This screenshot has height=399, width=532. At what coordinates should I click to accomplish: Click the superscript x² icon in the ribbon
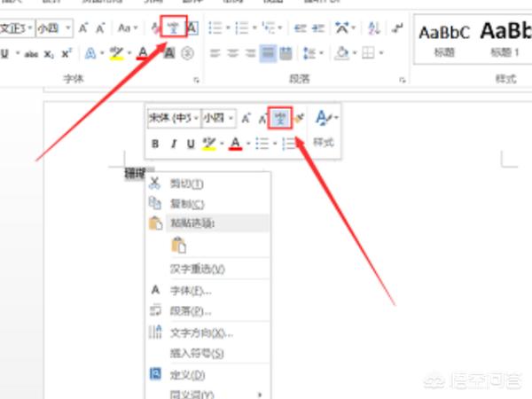point(66,54)
